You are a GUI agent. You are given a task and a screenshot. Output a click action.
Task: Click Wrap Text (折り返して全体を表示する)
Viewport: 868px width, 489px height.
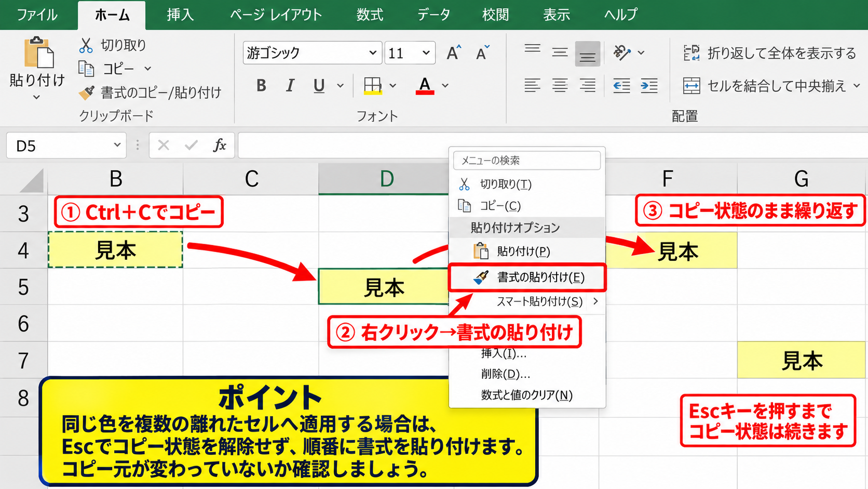coord(769,53)
